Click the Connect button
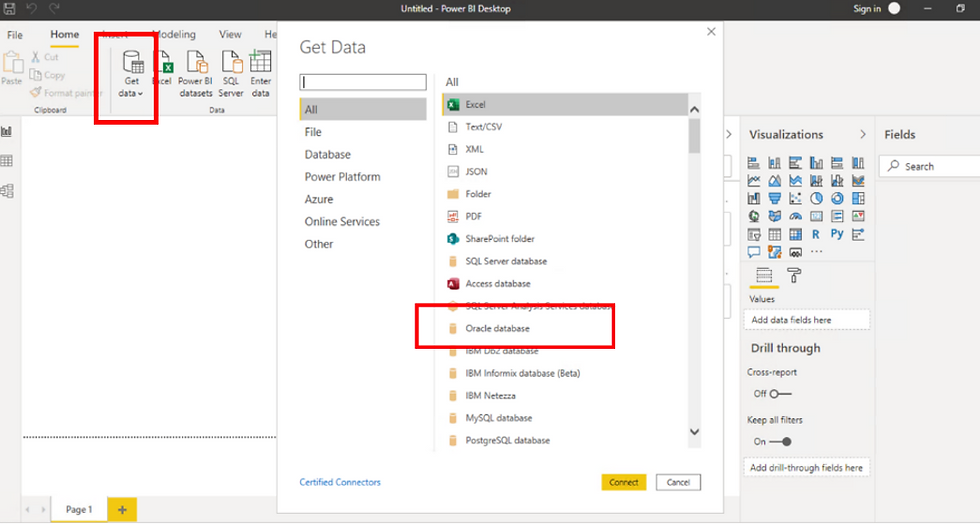Screen dimensions: 980x524 tap(624, 482)
